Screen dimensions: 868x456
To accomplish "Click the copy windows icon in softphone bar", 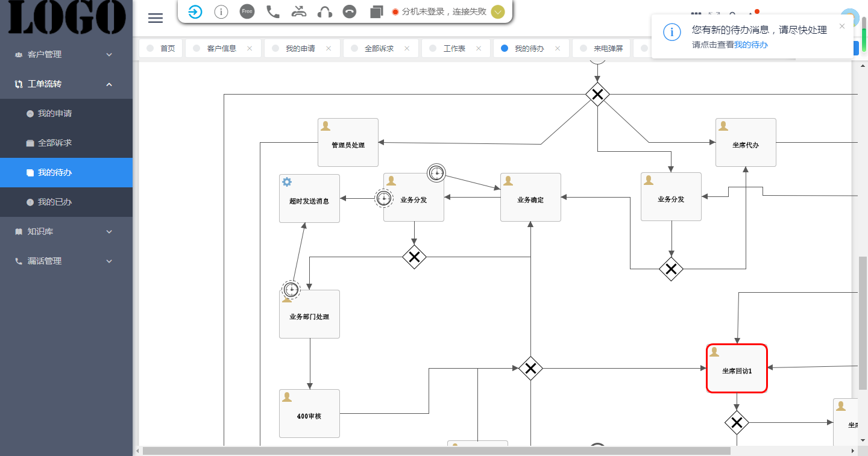I will pos(377,11).
